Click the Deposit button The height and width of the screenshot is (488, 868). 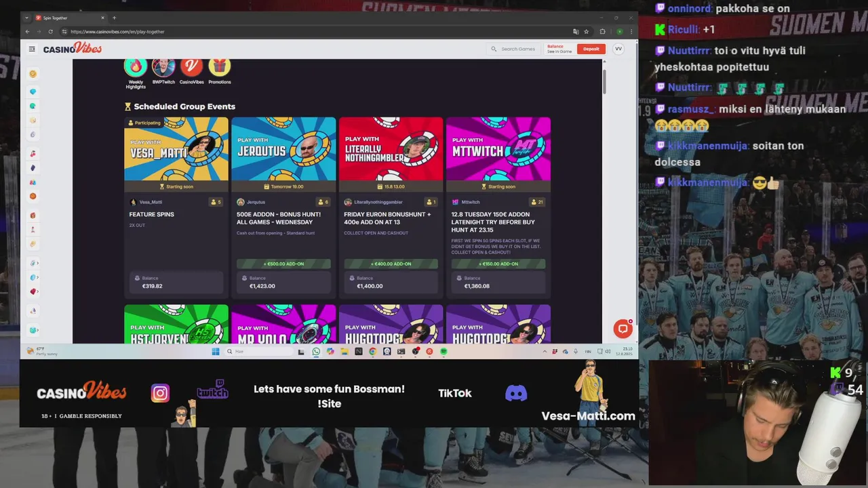pos(591,49)
